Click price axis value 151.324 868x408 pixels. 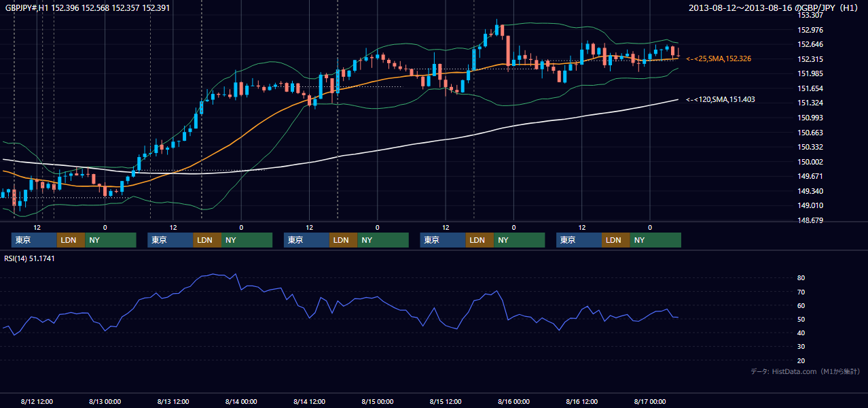(x=810, y=103)
